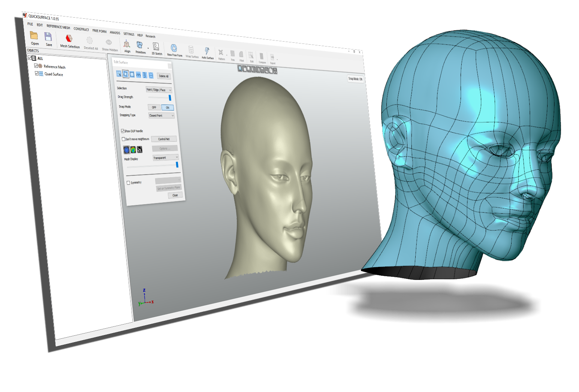Click the Save floppy disk icon
Image resolution: width=579 pixels, height=392 pixels.
click(x=48, y=37)
